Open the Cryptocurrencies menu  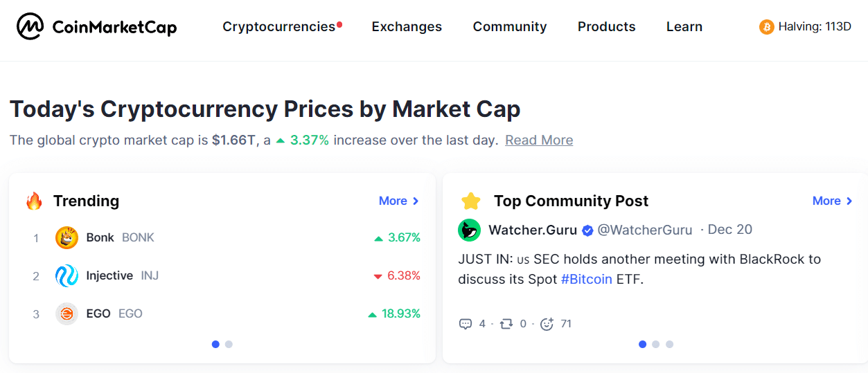[x=279, y=26]
